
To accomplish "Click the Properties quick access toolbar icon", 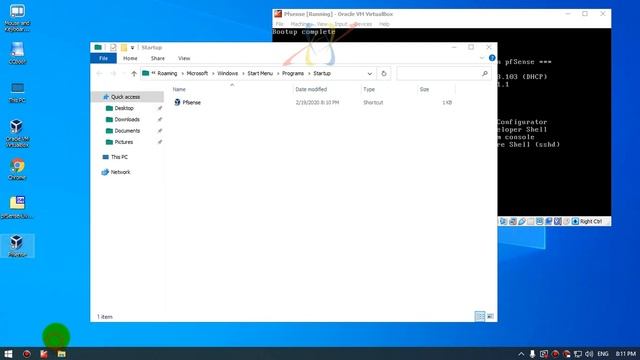I will 113,47.
